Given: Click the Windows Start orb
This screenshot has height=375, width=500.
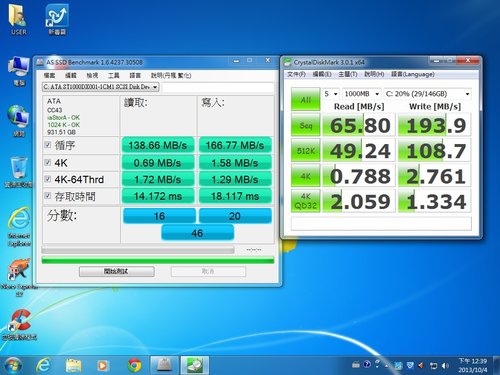Looking at the screenshot, I should [x=13, y=365].
